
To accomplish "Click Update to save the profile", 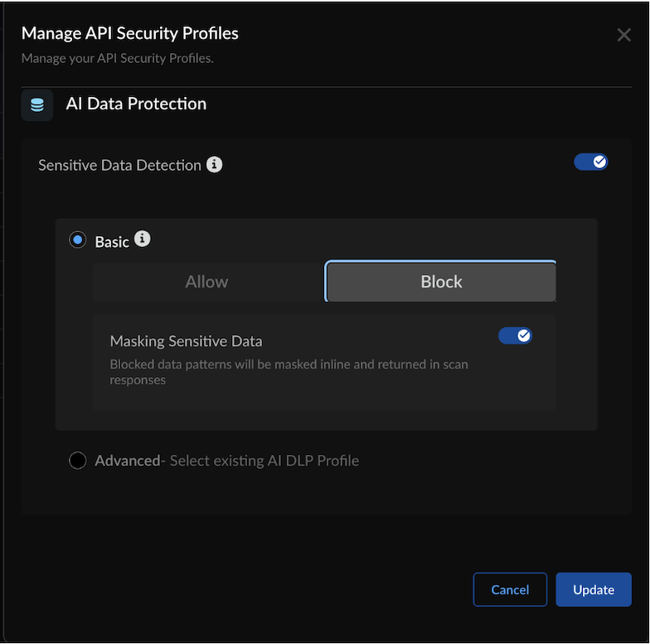I will tap(594, 589).
